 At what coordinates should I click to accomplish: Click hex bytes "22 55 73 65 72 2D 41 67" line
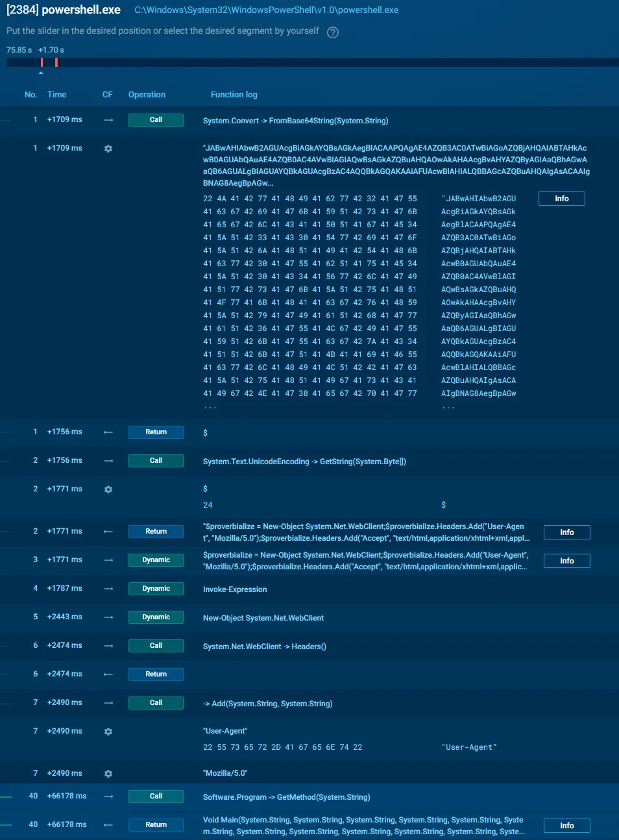click(x=283, y=748)
